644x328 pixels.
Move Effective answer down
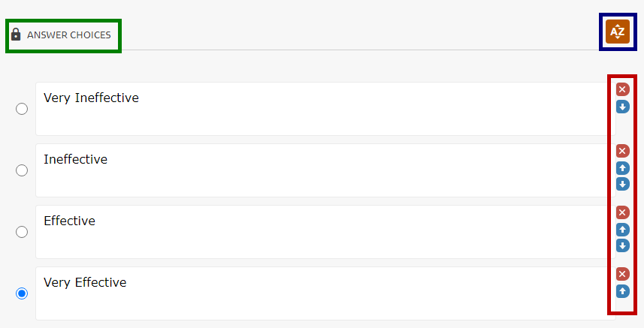[x=622, y=245]
